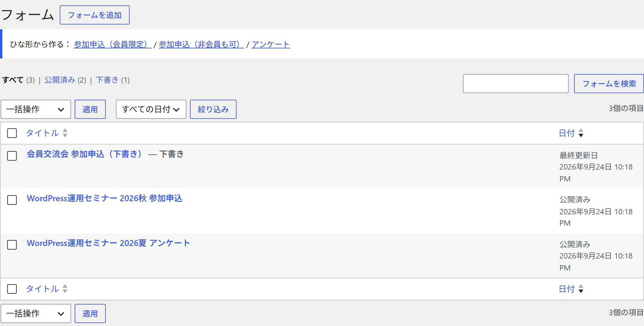644x326 pixels.
Task: Click the フォームを検索 button
Action: coord(609,84)
